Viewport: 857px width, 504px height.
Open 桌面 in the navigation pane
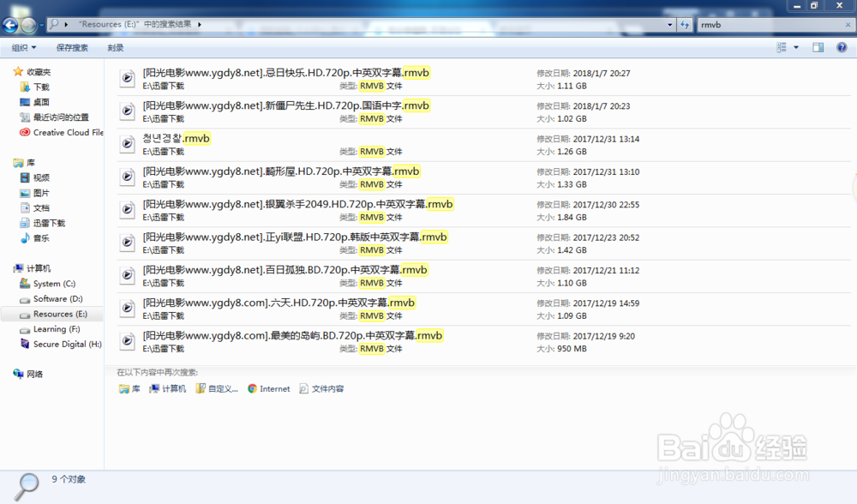[x=35, y=102]
